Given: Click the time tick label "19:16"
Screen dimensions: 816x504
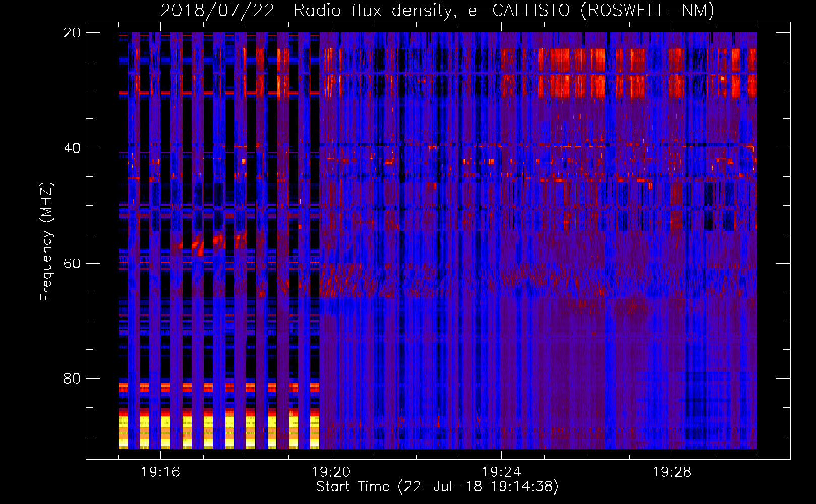Looking at the screenshot, I should [160, 472].
